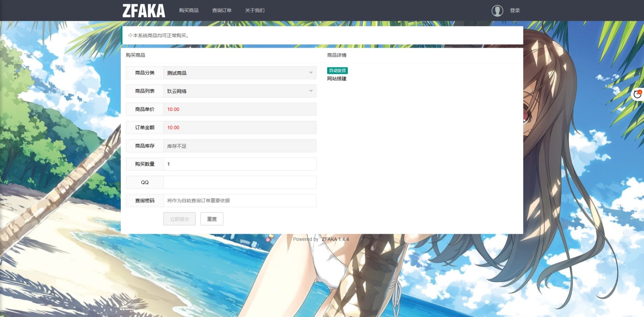This screenshot has width=644, height=317.
Task: Click the speaker icon in the announcement bar
Action: [130, 35]
